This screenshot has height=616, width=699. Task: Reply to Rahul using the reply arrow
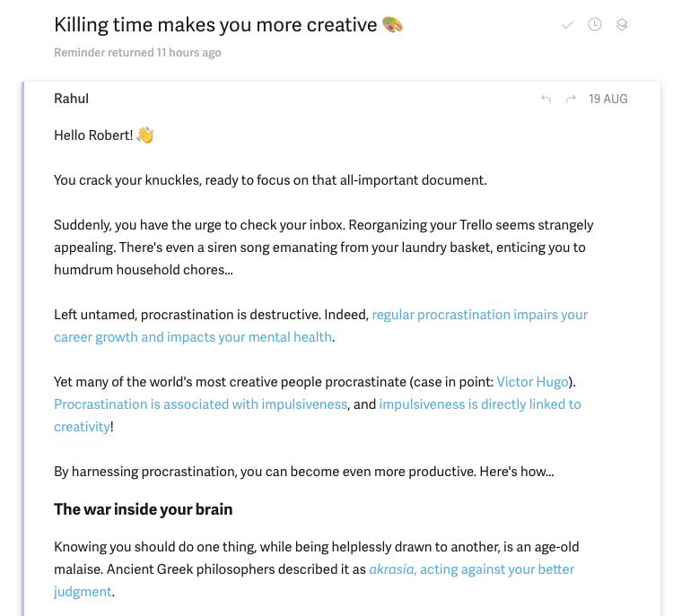point(546,99)
